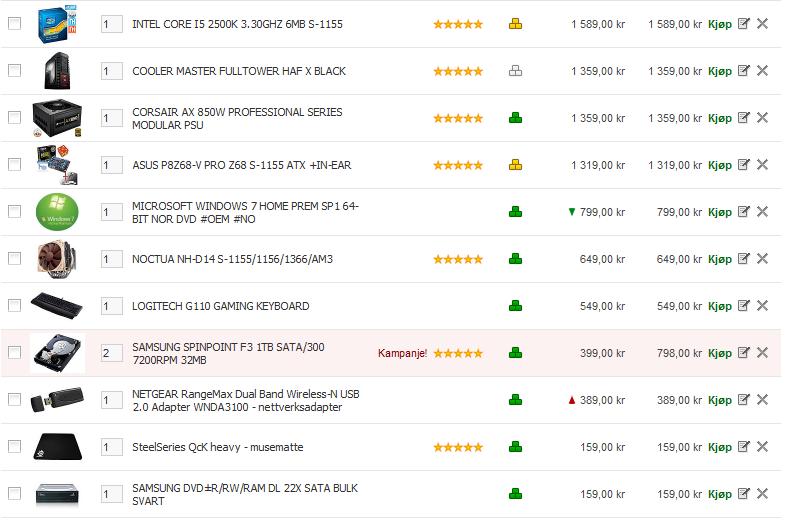Image resolution: width=785 pixels, height=520 pixels.
Task: Tick the checkbox for Intel Core i5 2500K
Action: [15, 24]
